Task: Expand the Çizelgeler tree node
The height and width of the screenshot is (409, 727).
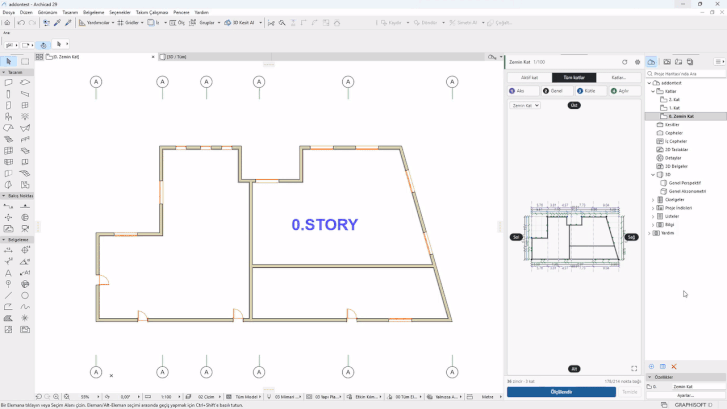Action: pyautogui.click(x=653, y=200)
